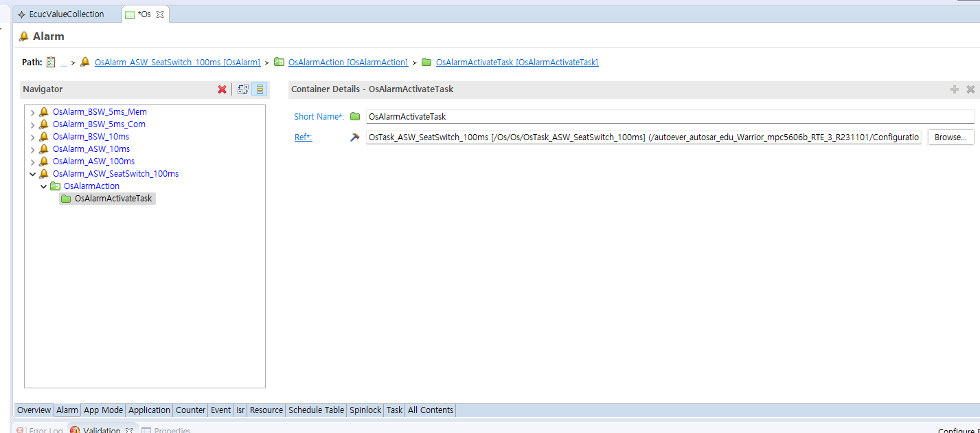
Task: Click the hammer icon next to Ref
Action: [x=355, y=137]
